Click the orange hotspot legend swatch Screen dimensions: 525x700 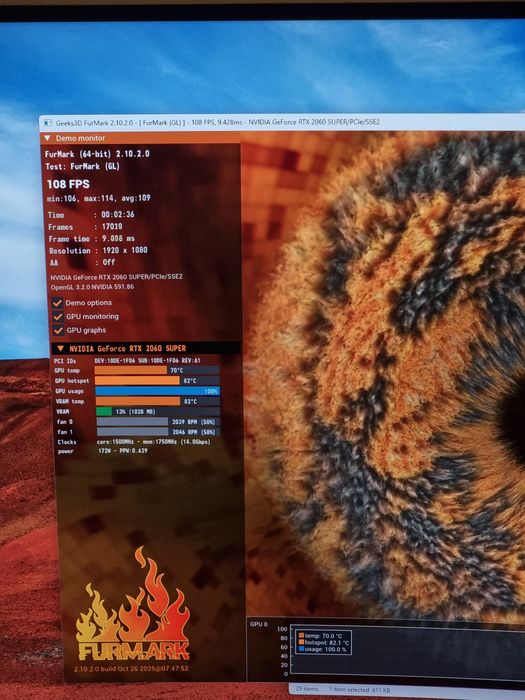coord(301,642)
